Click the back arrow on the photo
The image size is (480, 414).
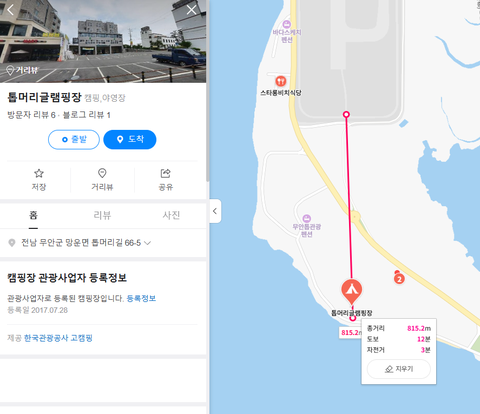pos(10,10)
